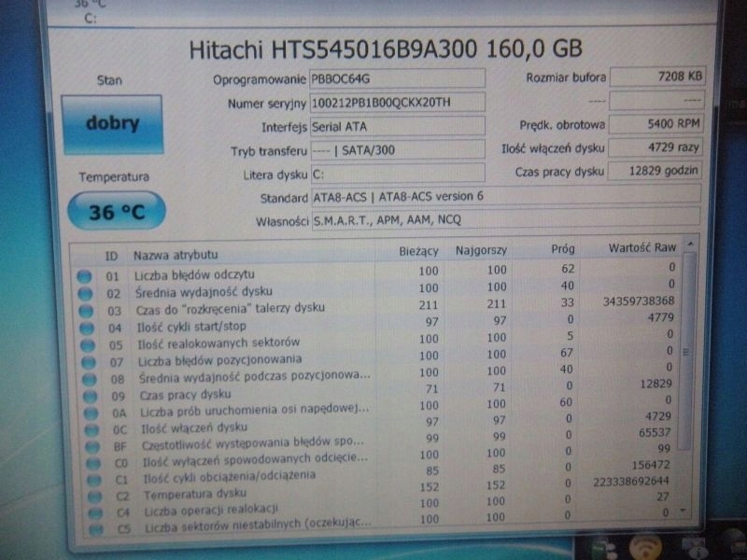
Task: Select the status icon of attribute 04
Action: coord(87,328)
